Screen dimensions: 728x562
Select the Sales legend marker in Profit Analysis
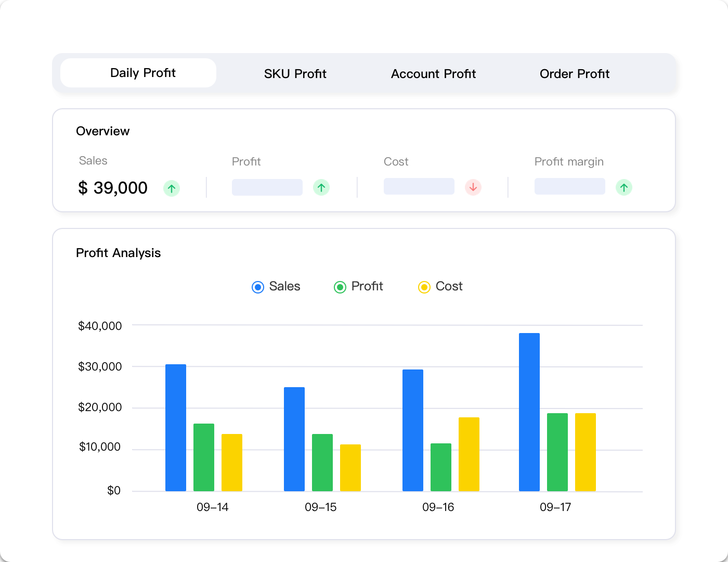[257, 286]
